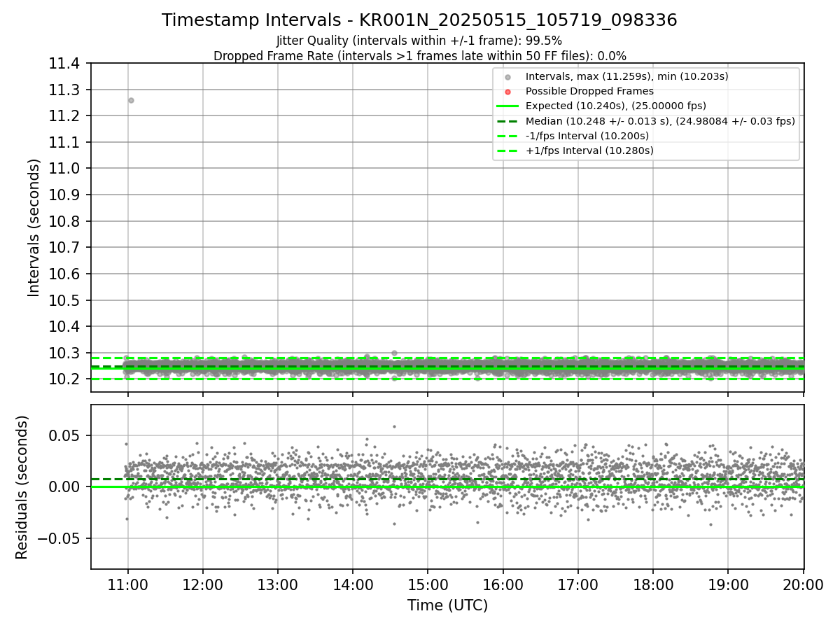Click the legend entry Expected 10.240s 25 fps
840x630 pixels.
tap(616, 106)
